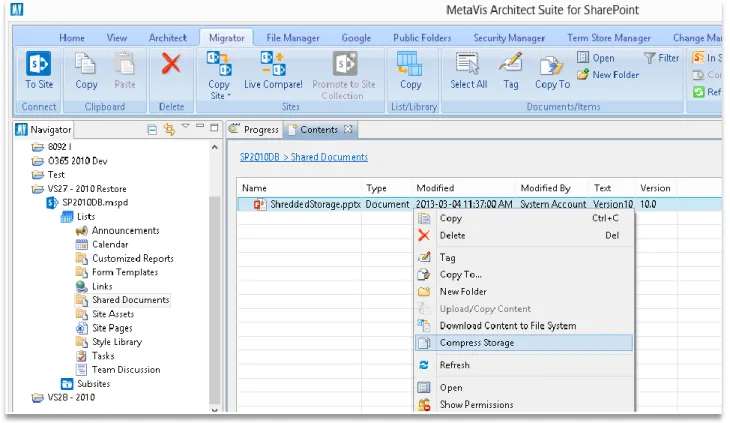The image size is (730, 423).
Task: Click the Select All icon
Action: coord(468,64)
